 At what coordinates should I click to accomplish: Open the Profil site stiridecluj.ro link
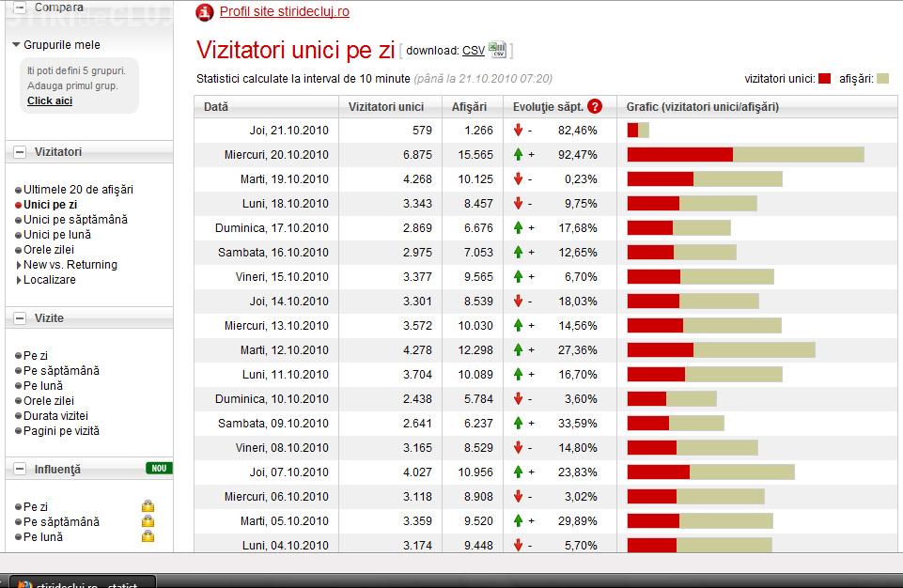click(x=284, y=12)
